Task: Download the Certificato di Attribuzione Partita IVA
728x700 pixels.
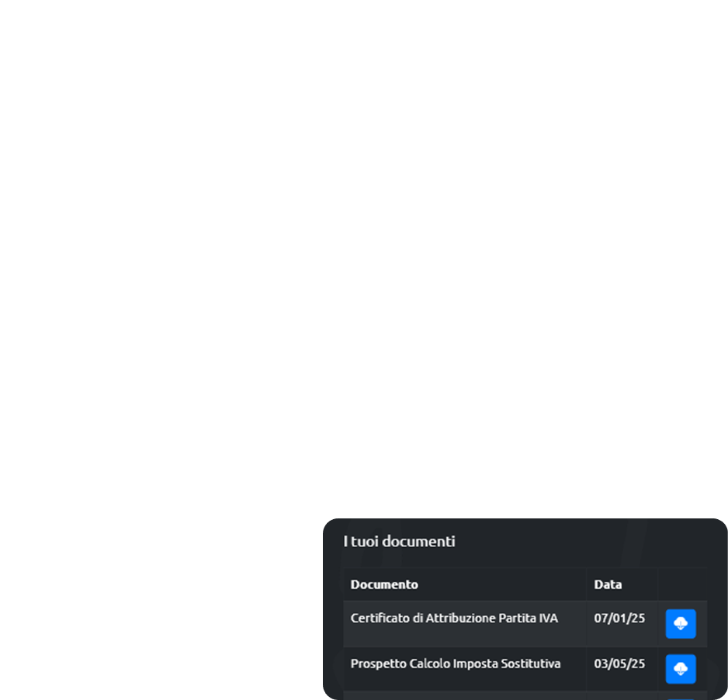Action: (681, 623)
